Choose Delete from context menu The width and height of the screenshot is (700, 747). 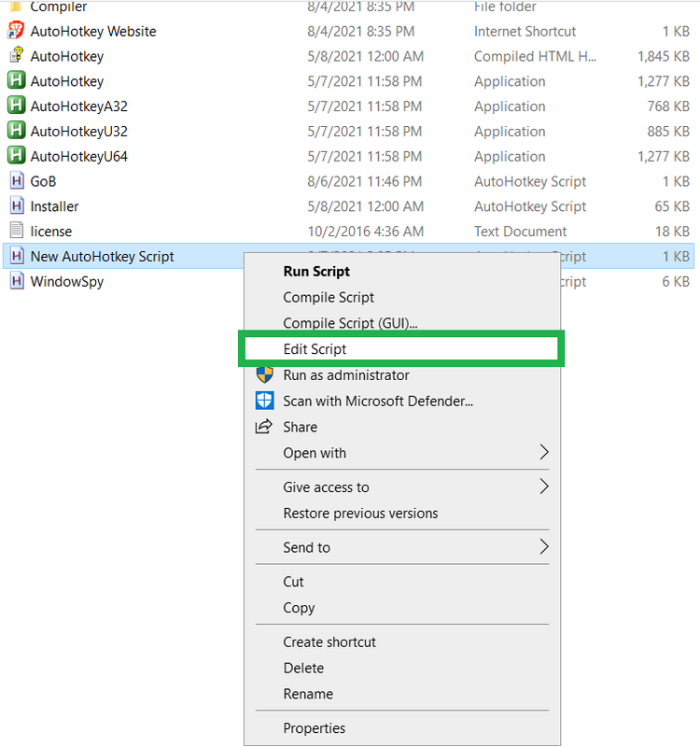pyautogui.click(x=303, y=668)
